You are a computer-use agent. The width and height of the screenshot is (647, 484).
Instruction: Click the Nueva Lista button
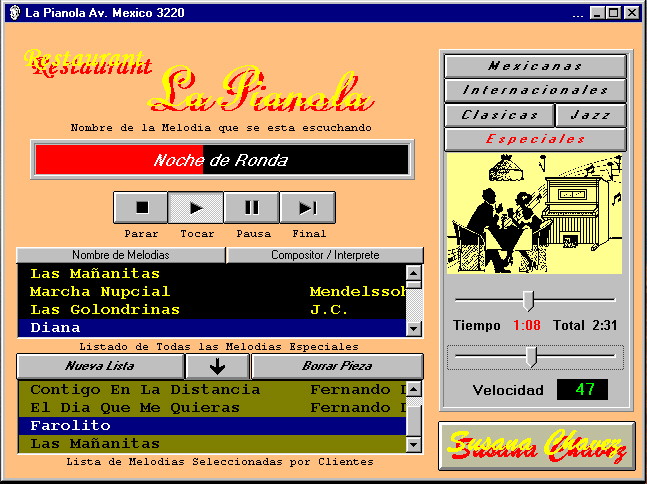(x=100, y=366)
